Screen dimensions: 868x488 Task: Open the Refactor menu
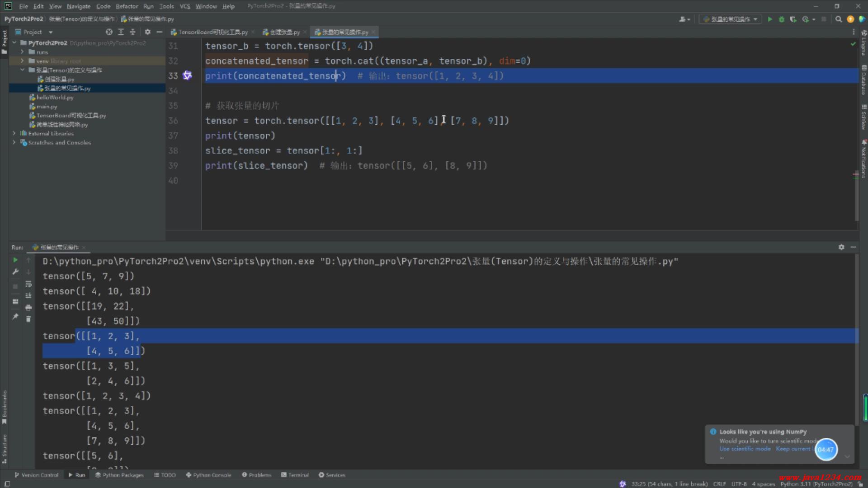[127, 6]
